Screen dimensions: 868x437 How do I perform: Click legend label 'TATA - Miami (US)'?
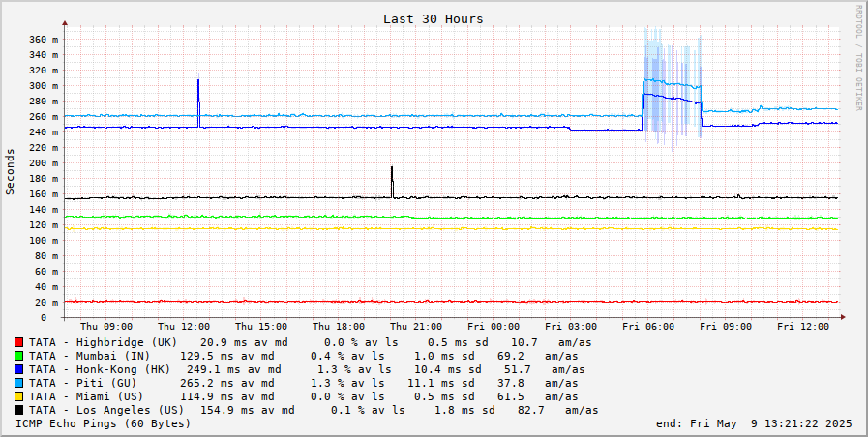[x=86, y=396]
